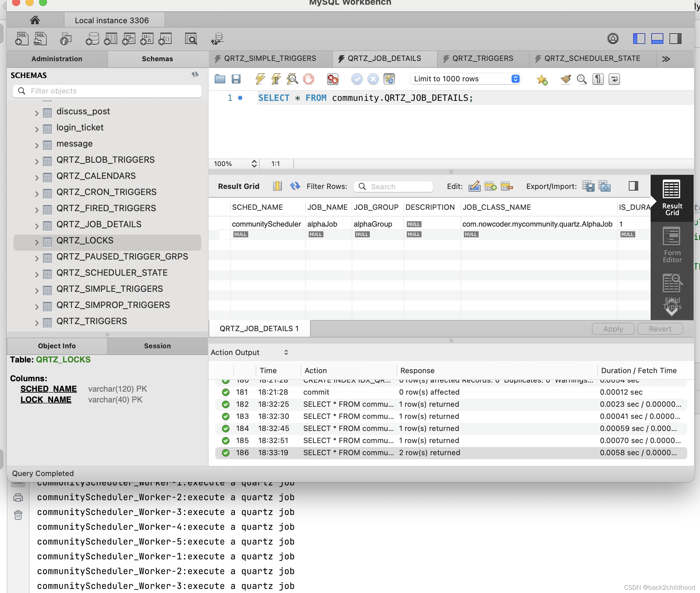Viewport: 700px width, 593px height.
Task: Search table data toolbar icon
Action: click(191, 39)
